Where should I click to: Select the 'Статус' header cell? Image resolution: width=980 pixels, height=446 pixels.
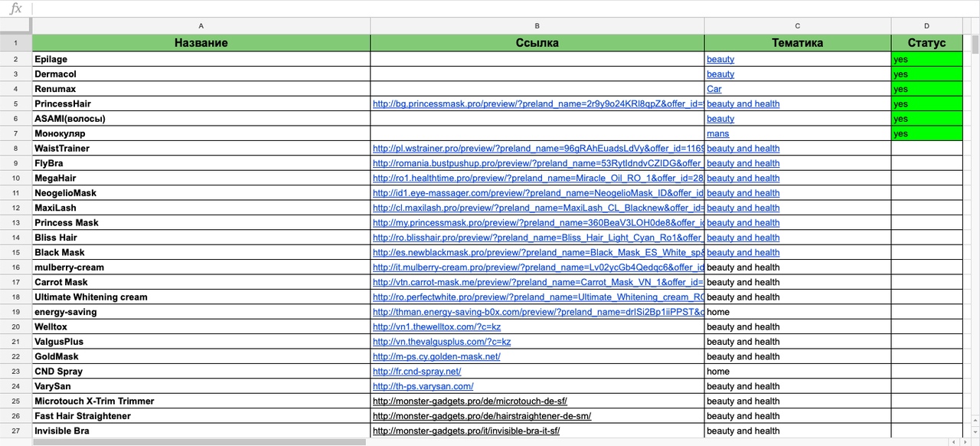(x=926, y=43)
